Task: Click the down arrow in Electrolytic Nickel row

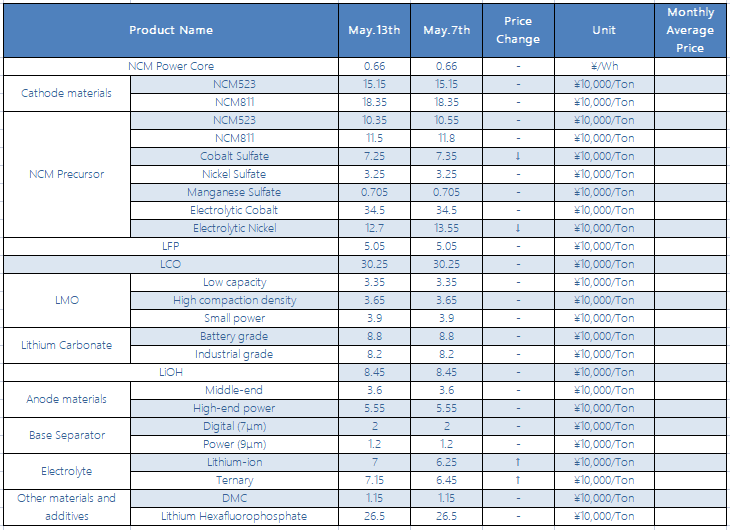Action: click(518, 228)
